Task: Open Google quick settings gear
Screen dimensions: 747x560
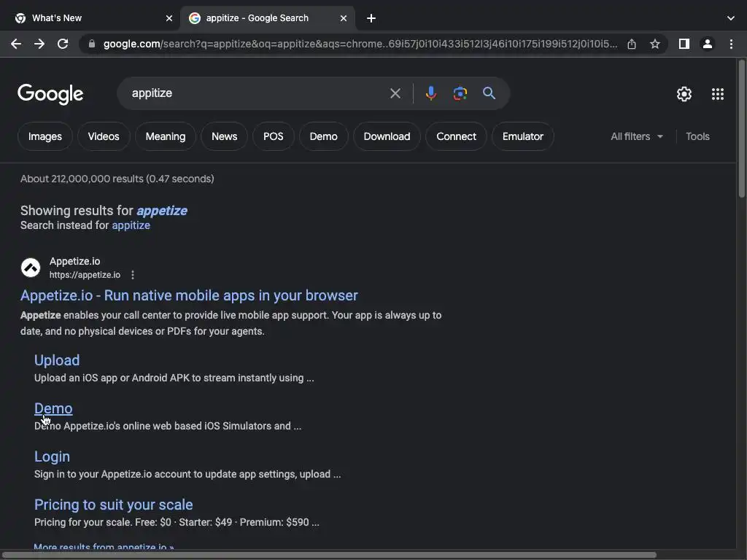Action: coord(684,94)
